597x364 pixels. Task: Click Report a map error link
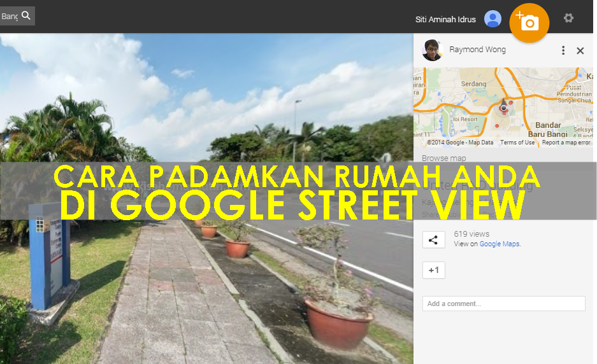coord(566,143)
